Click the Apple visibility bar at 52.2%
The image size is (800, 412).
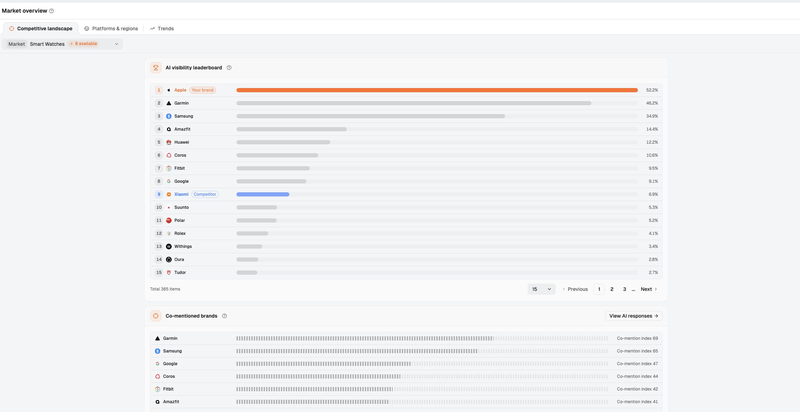click(x=437, y=90)
